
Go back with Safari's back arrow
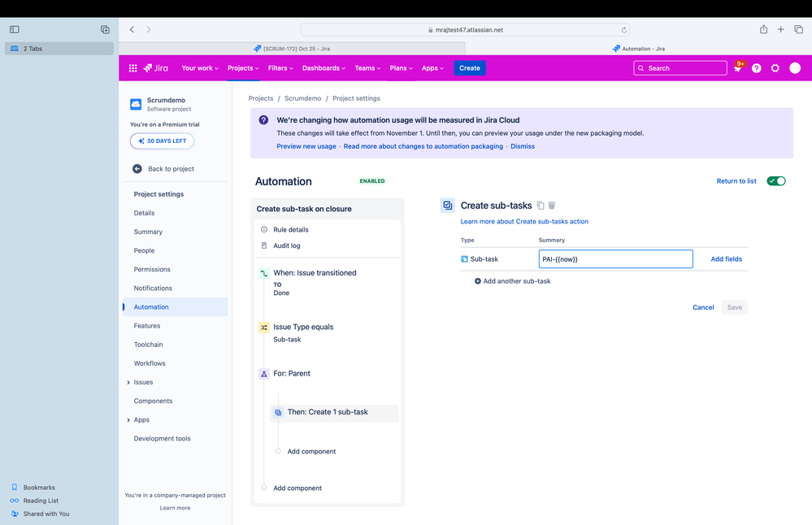point(132,29)
